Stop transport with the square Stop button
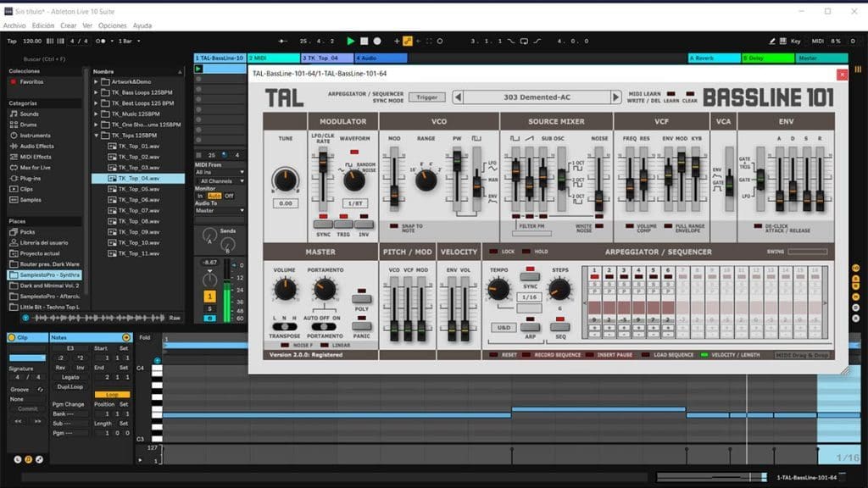The image size is (868, 488). (x=364, y=41)
